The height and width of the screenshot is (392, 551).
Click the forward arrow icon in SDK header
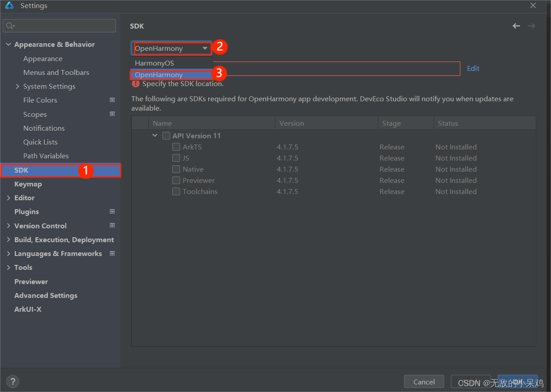click(x=531, y=26)
